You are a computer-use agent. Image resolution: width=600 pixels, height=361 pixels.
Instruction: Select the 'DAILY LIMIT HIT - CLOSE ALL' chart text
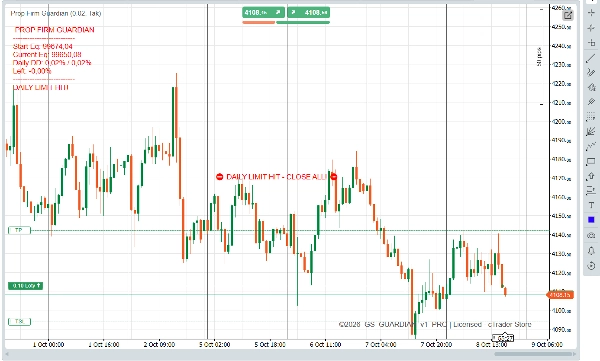pyautogui.click(x=276, y=176)
